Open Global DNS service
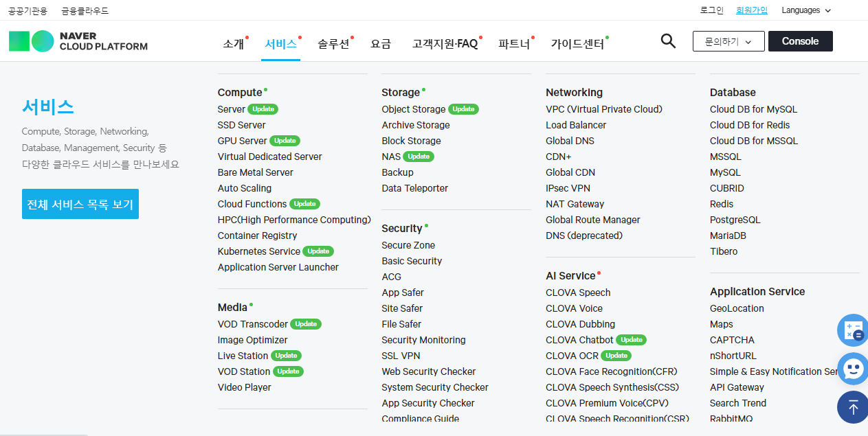The image size is (868, 436). tap(570, 141)
